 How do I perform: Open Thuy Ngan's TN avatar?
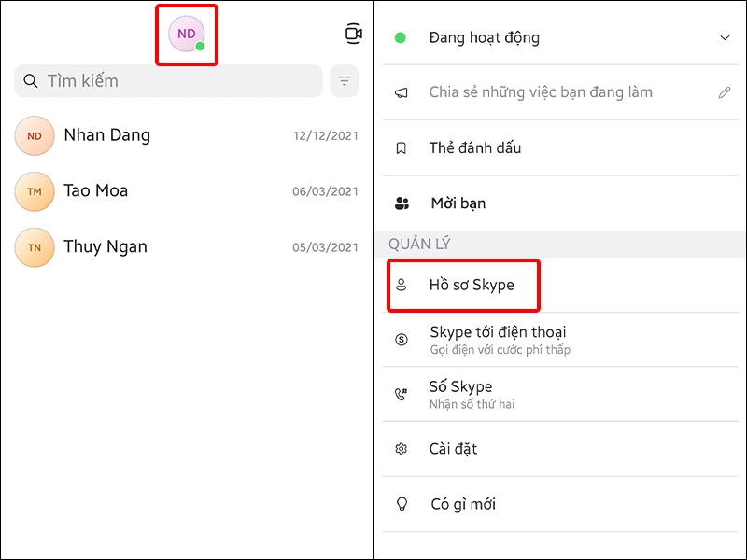(x=35, y=247)
